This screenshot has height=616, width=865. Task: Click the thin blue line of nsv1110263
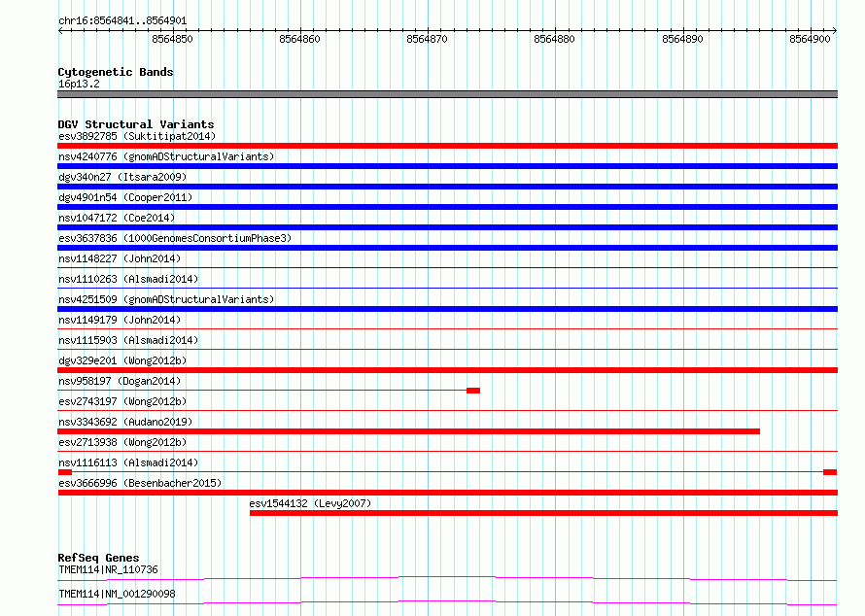[447, 289]
